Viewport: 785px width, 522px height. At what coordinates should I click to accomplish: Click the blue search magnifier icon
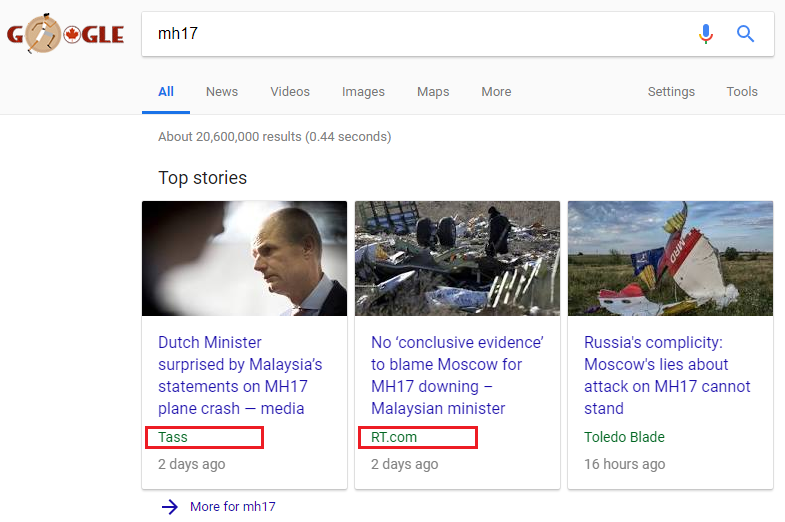pos(745,34)
